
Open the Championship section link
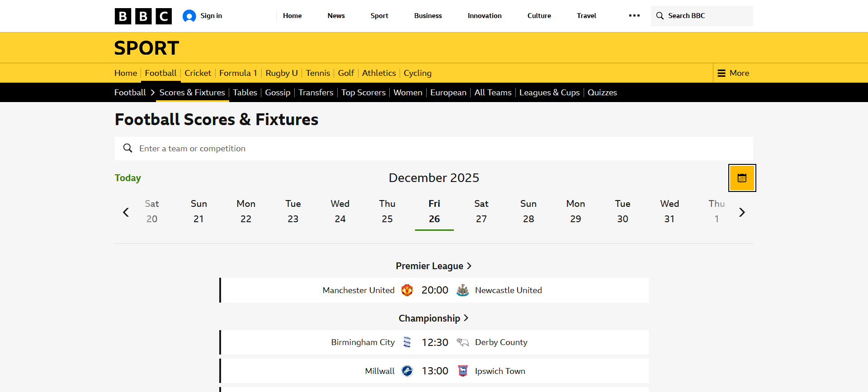434,318
